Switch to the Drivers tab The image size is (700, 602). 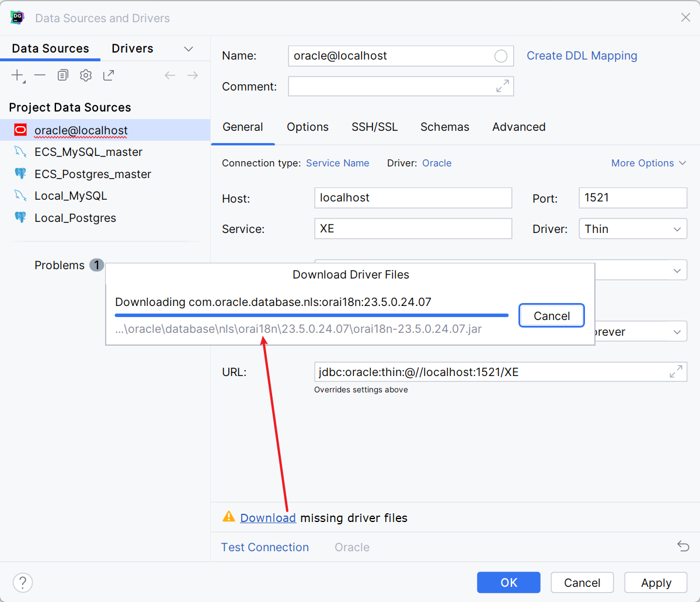pyautogui.click(x=133, y=48)
